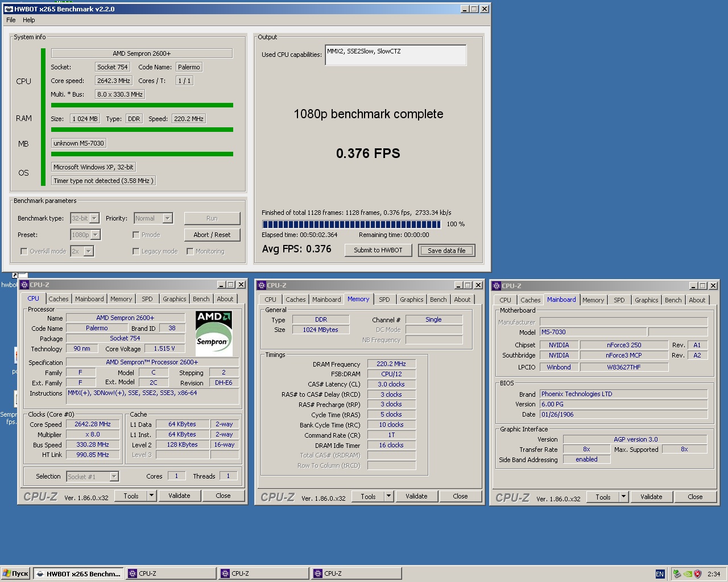Viewport: 728px width, 582px height.
Task: Switch to Caches tab in first CPU-Z window
Action: pos(58,299)
